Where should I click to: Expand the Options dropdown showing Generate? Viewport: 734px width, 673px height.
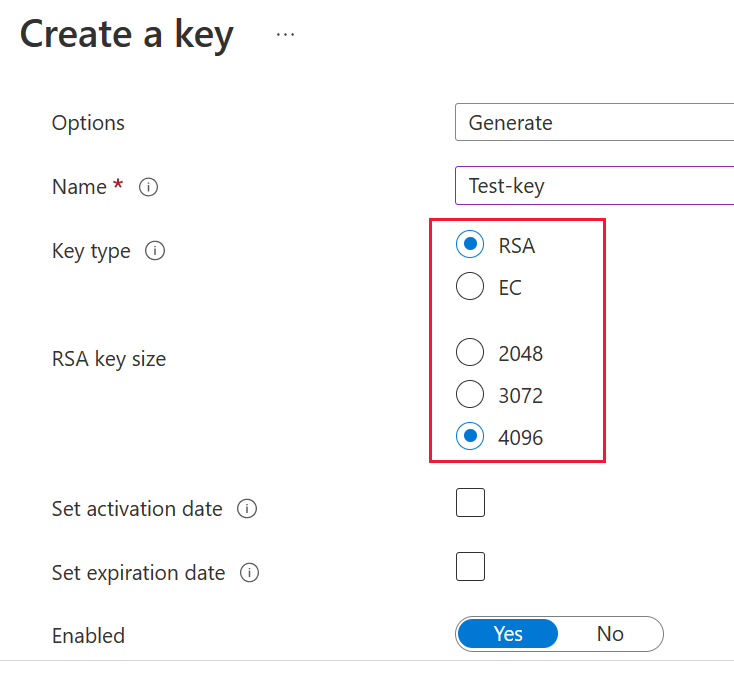[x=594, y=123]
